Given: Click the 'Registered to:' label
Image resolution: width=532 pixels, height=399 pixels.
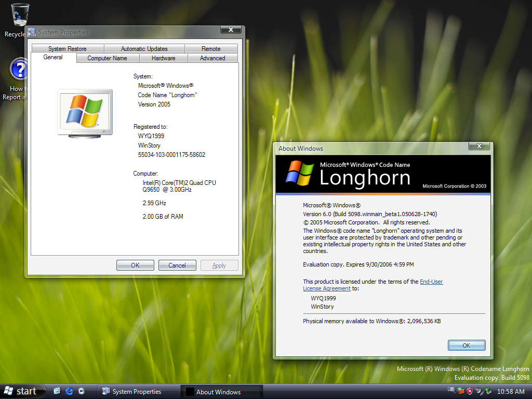Looking at the screenshot, I should (x=151, y=127).
